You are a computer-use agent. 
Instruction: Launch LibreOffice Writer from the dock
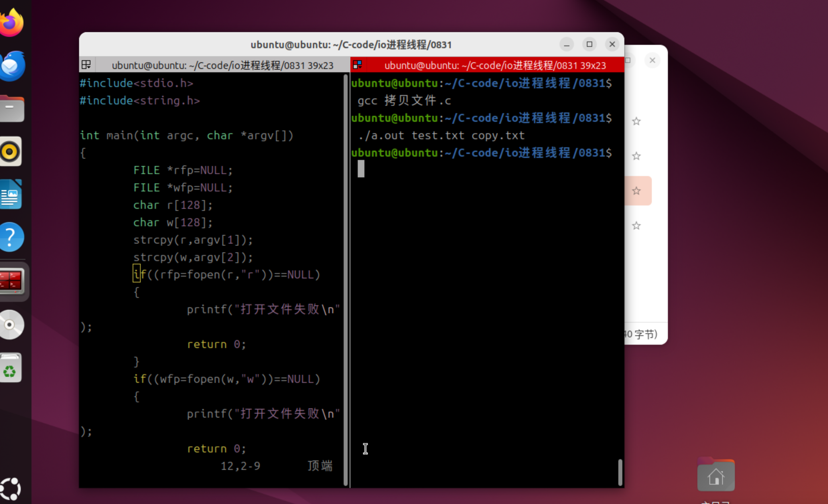[11, 194]
